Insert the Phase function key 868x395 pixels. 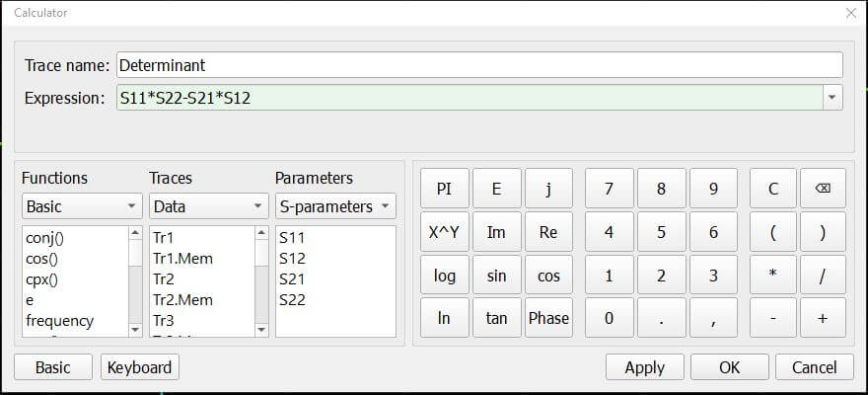pyautogui.click(x=548, y=317)
